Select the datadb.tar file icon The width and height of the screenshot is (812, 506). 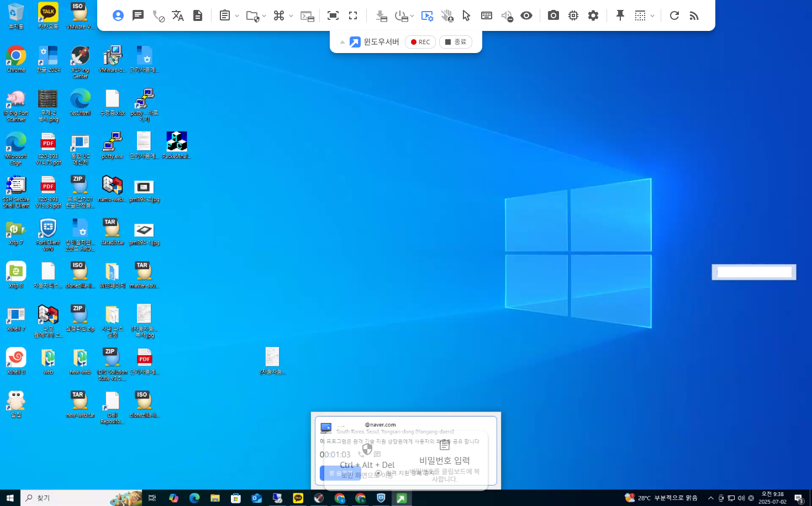click(112, 231)
